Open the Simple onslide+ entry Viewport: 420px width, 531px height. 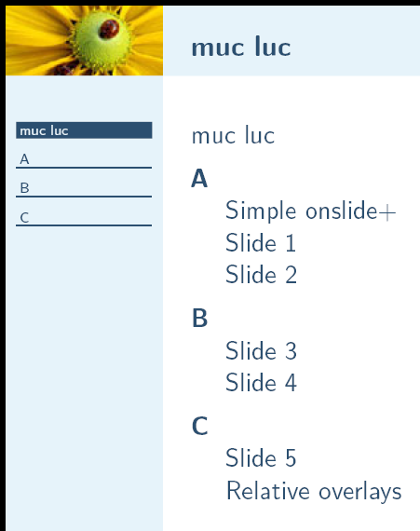click(311, 211)
